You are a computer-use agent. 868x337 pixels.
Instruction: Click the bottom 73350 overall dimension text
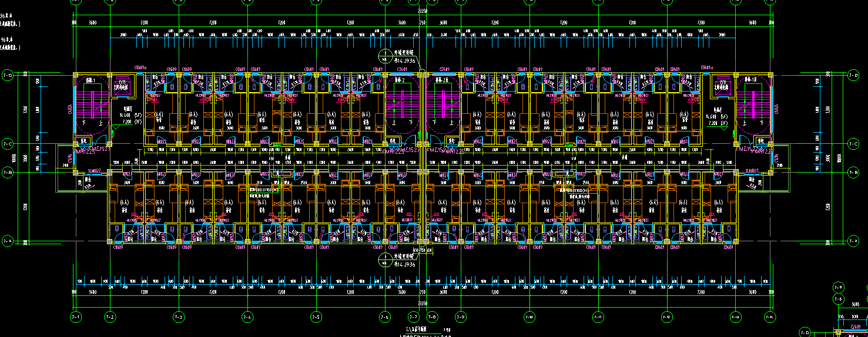[x=422, y=303]
